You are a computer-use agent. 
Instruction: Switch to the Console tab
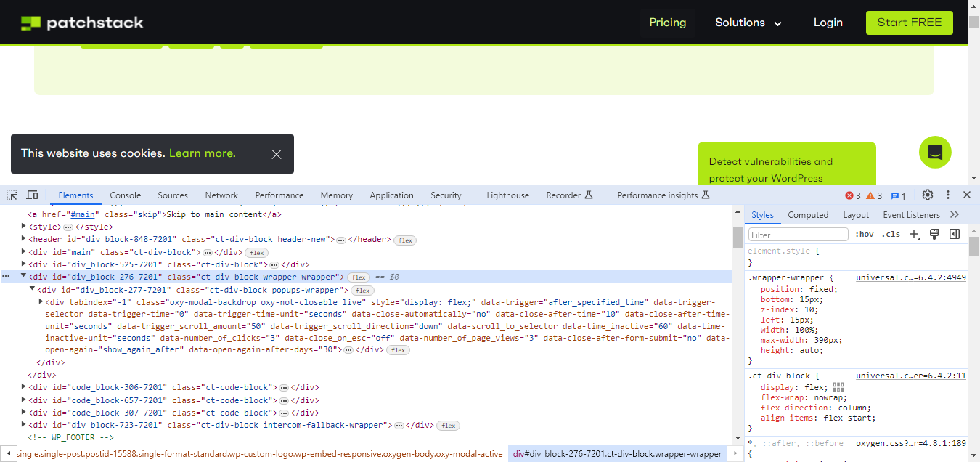point(125,195)
